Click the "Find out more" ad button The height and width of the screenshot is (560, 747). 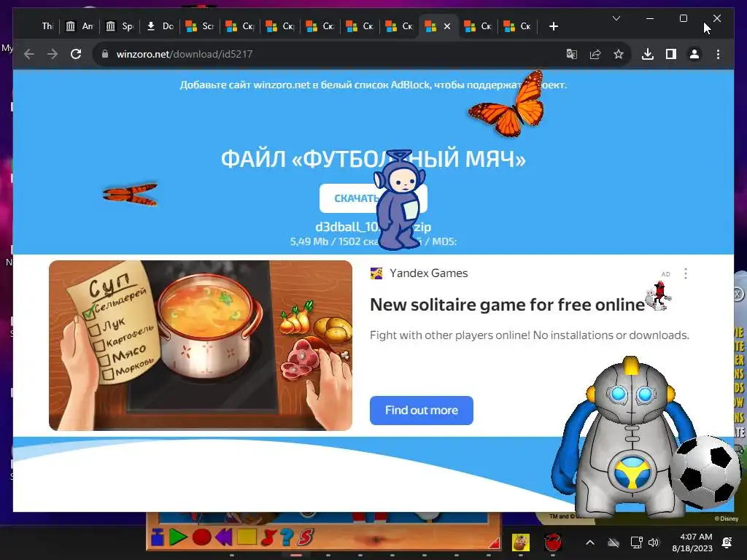[421, 411]
